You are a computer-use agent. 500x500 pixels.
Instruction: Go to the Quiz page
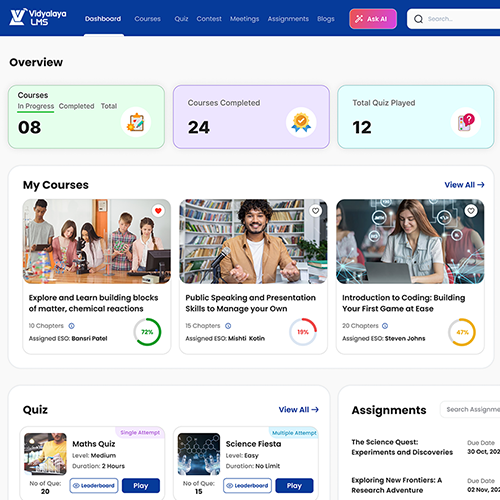pos(181,19)
